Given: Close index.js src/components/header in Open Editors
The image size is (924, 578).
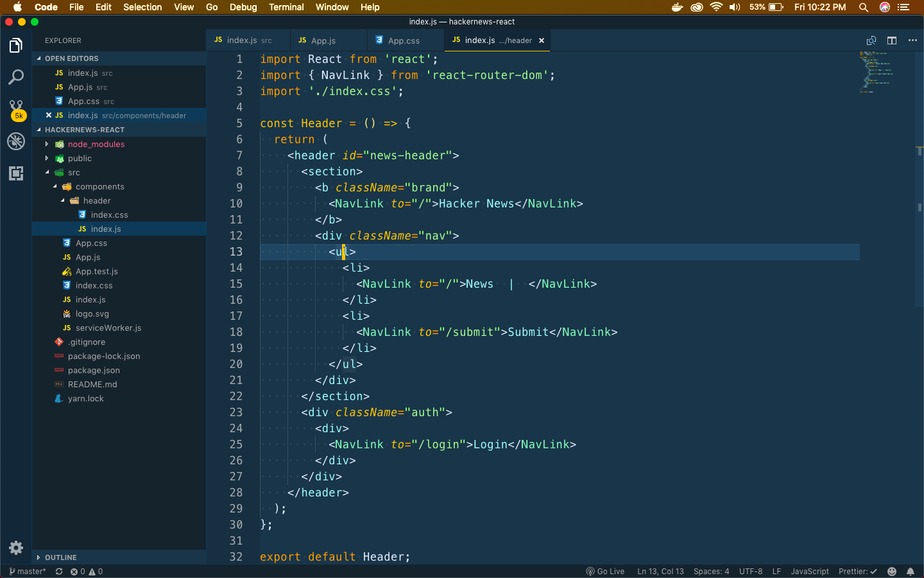Looking at the screenshot, I should pos(49,116).
